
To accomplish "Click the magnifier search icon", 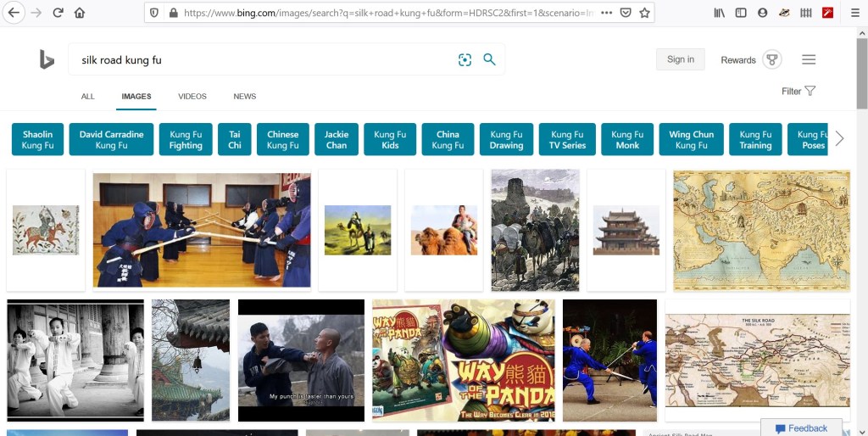I will (x=489, y=59).
